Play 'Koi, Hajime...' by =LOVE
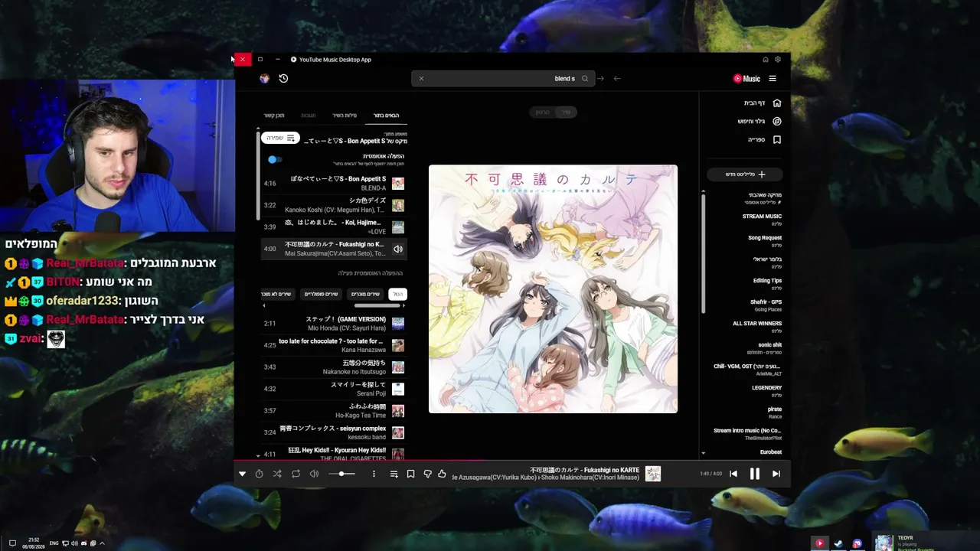 [334, 227]
